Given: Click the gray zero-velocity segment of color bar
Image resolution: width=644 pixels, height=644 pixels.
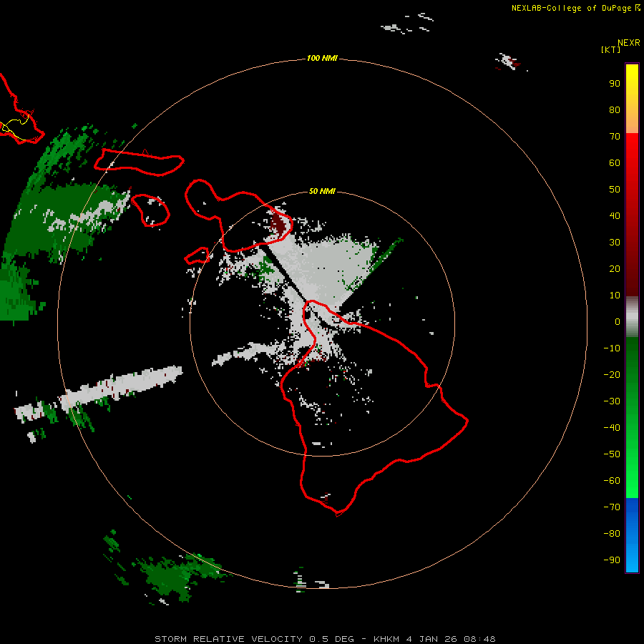Looking at the screenshot, I should click(x=632, y=317).
